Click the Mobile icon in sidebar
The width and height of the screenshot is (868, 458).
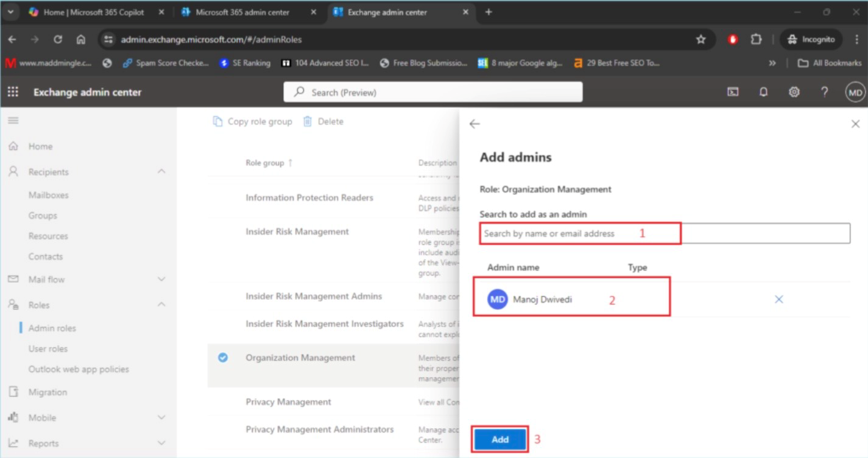tap(13, 417)
